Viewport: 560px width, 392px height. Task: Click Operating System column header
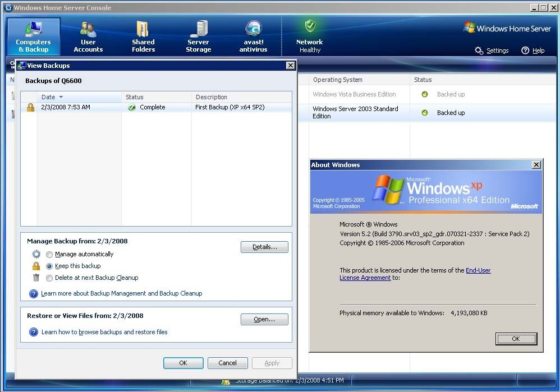359,80
